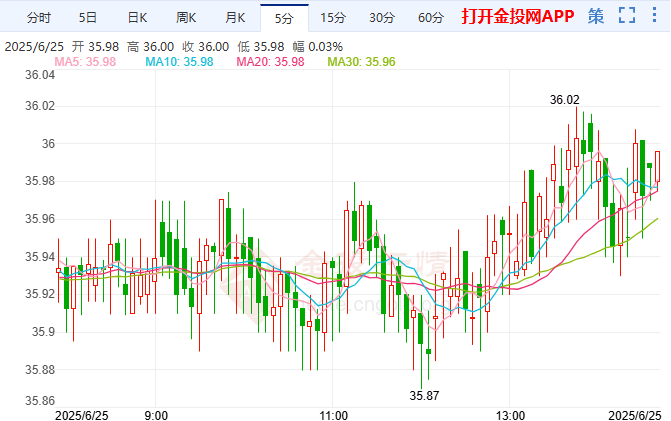Viewport: 671px width, 421px height.
Task: Select the 30分 interval tab
Action: tap(381, 17)
